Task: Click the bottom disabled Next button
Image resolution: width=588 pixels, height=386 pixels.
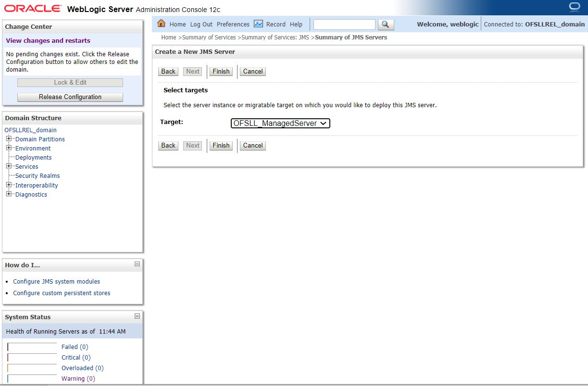Action: pos(193,145)
